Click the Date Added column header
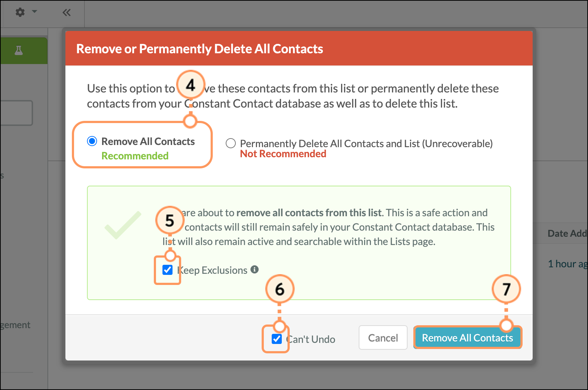Image resolution: width=588 pixels, height=390 pixels. point(566,233)
